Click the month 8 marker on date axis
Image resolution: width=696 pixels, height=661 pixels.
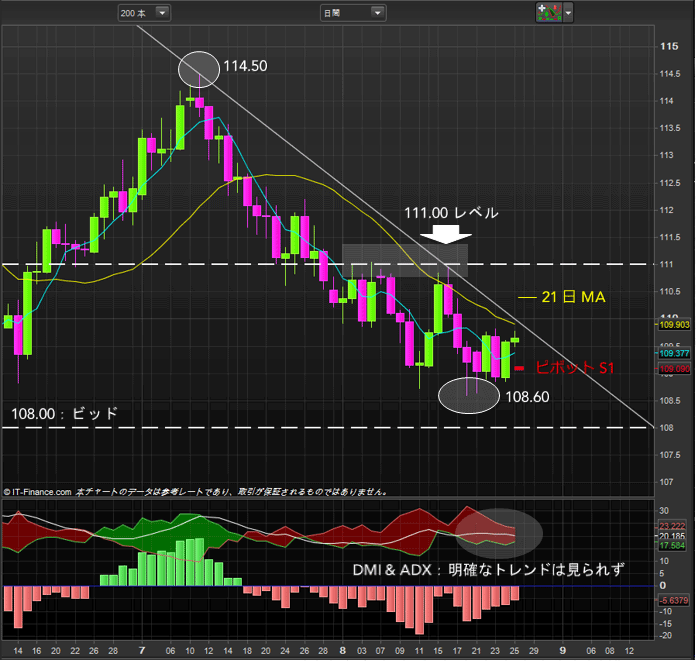point(342,650)
